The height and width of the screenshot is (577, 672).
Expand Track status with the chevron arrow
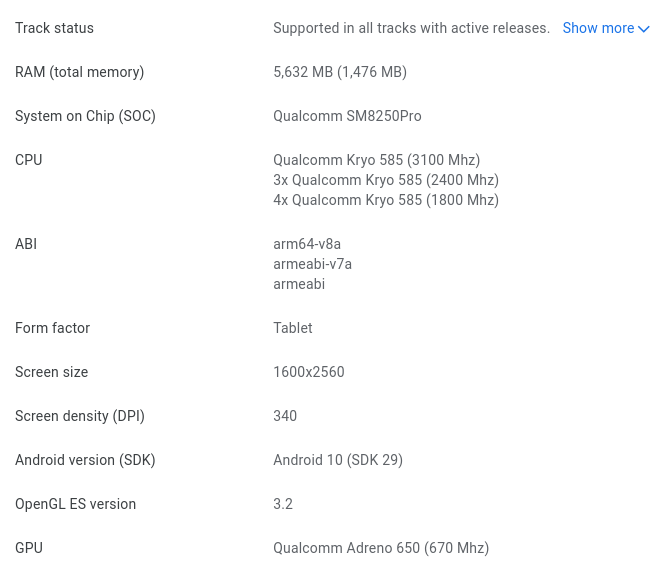(x=644, y=29)
